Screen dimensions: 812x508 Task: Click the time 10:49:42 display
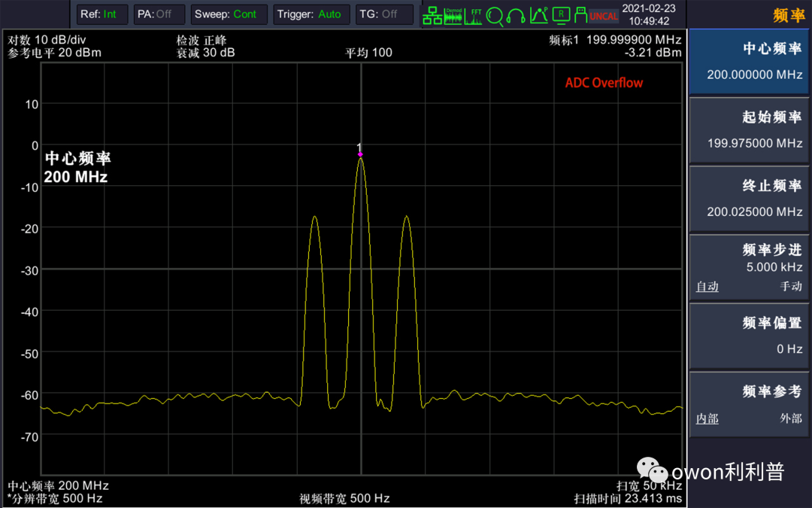(x=649, y=21)
